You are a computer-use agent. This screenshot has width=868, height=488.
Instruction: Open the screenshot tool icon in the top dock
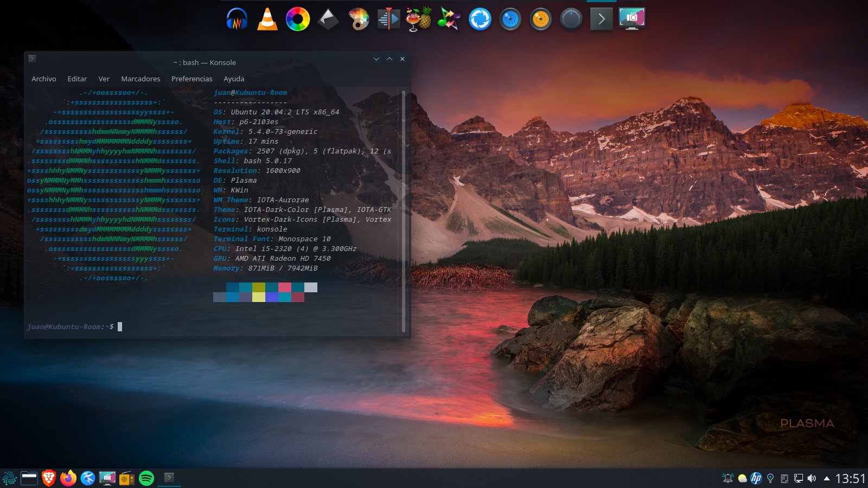(631, 20)
